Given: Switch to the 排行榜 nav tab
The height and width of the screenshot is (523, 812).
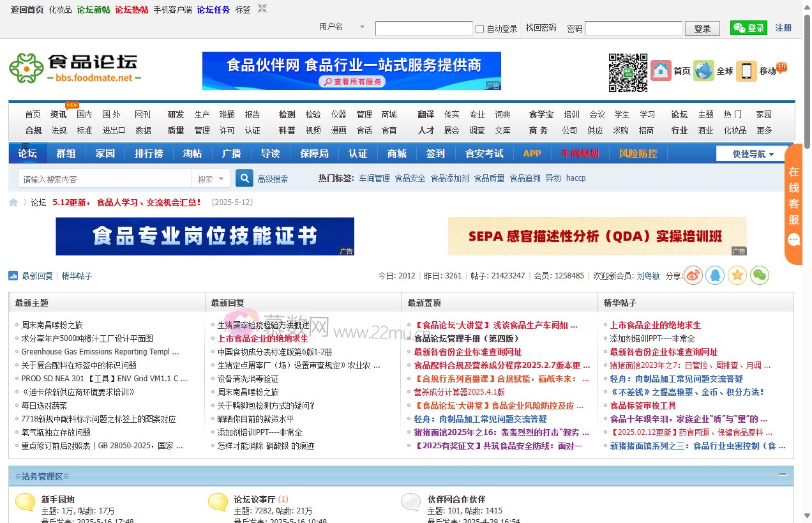Looking at the screenshot, I should coord(149,153).
